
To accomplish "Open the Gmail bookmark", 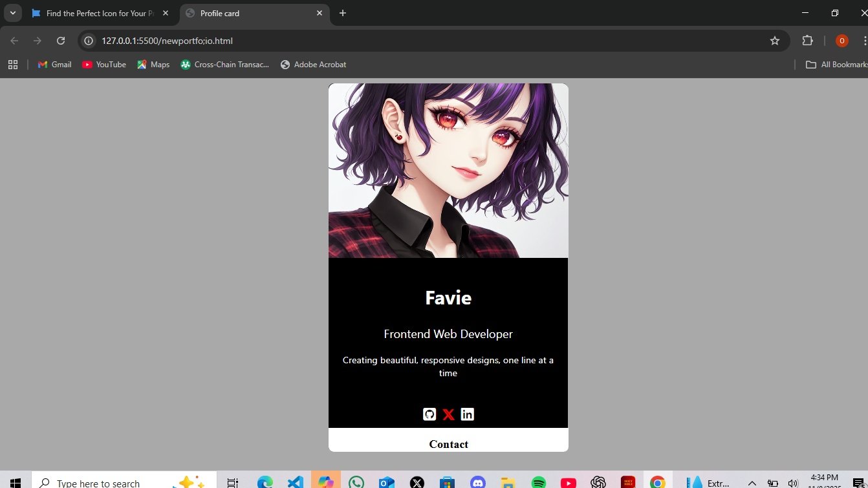I will coord(55,65).
